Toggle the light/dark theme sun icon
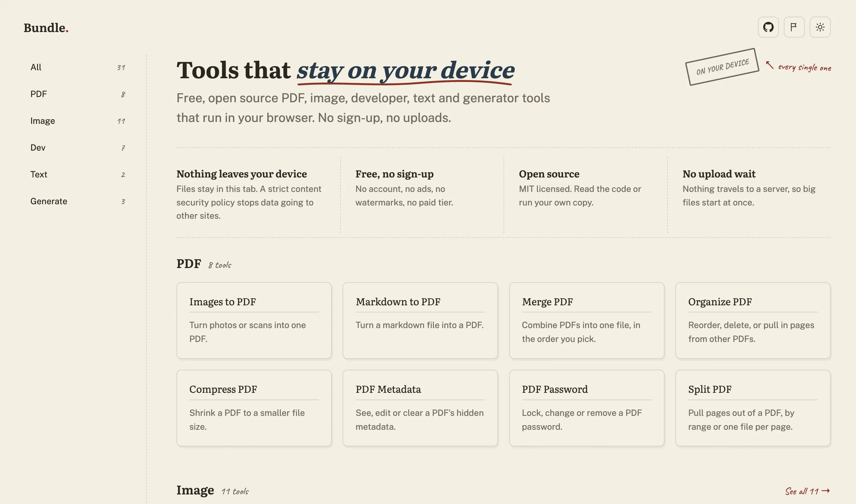This screenshot has height=504, width=856. click(820, 27)
